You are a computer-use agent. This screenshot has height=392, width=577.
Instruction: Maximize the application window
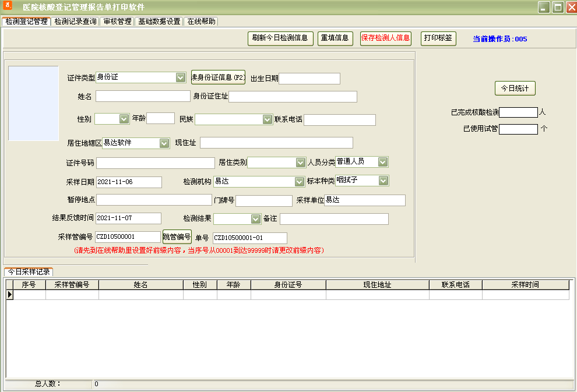(558, 7)
